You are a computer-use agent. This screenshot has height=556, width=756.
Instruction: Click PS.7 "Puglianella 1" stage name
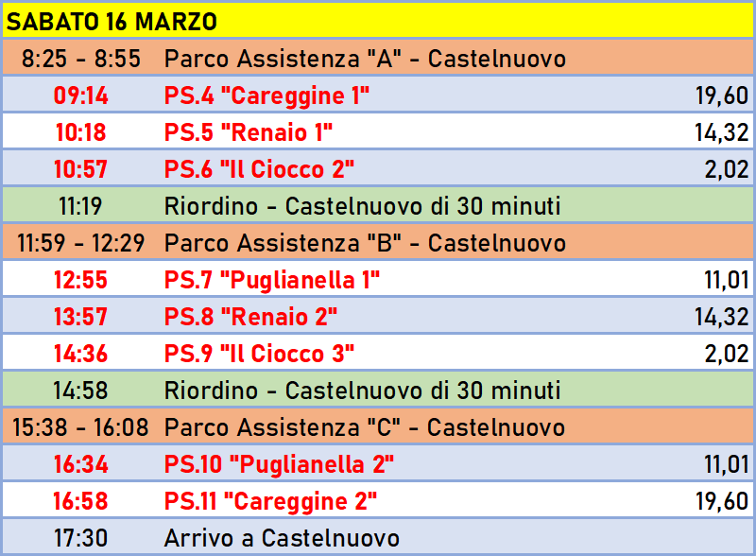[x=272, y=280]
